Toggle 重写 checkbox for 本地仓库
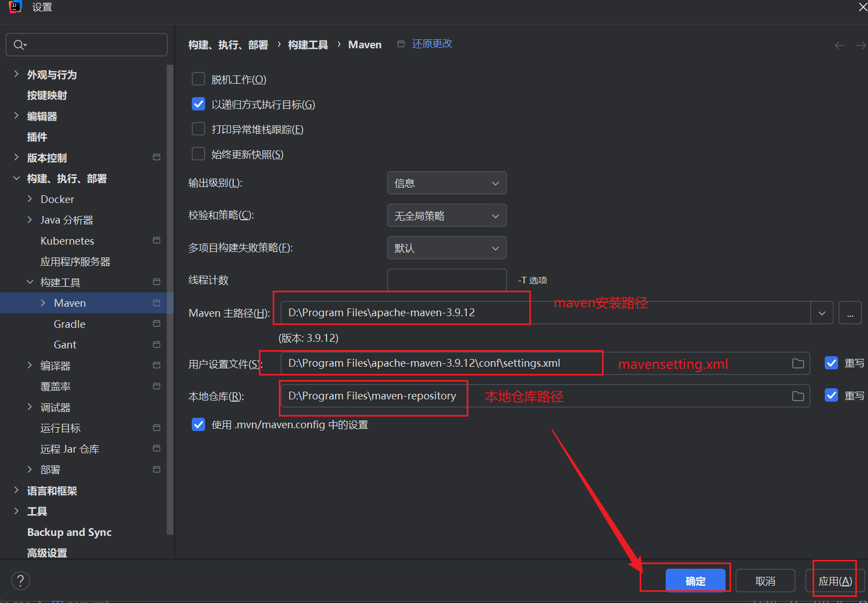This screenshot has height=603, width=868. point(831,395)
